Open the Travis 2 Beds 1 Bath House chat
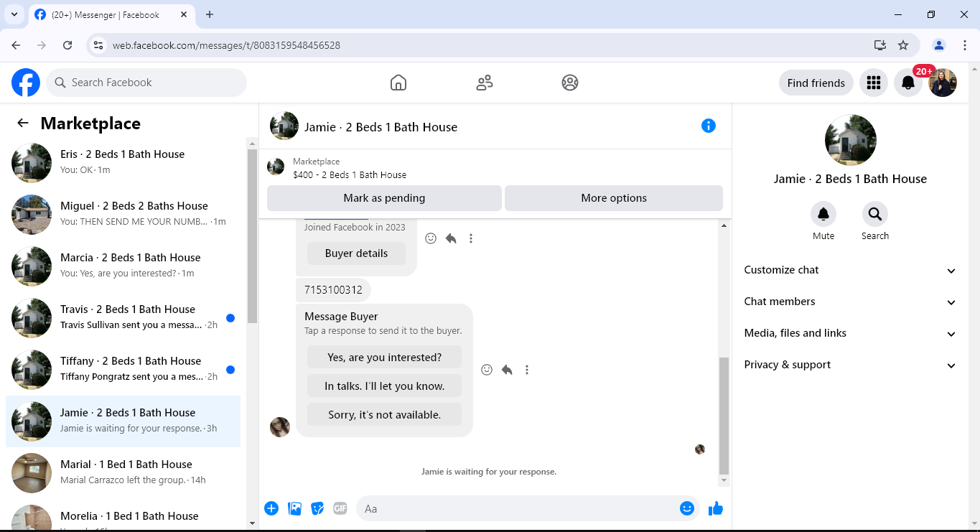Screen dimensions: 980x532 point(123,317)
